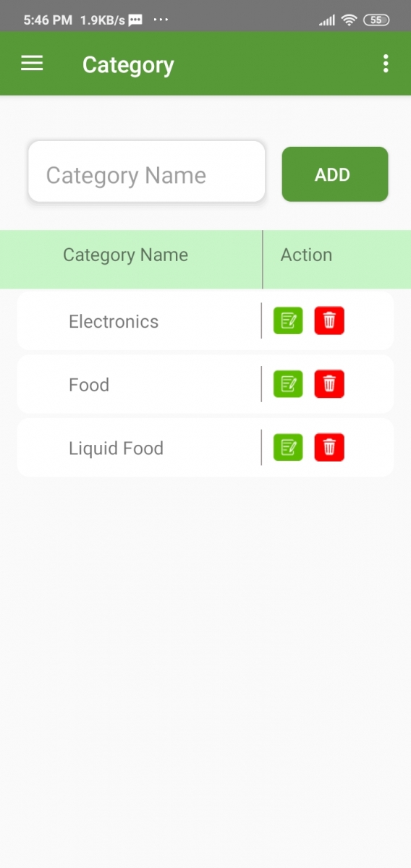The width and height of the screenshot is (411, 868).
Task: Delete the Food category
Action: pyautogui.click(x=329, y=384)
